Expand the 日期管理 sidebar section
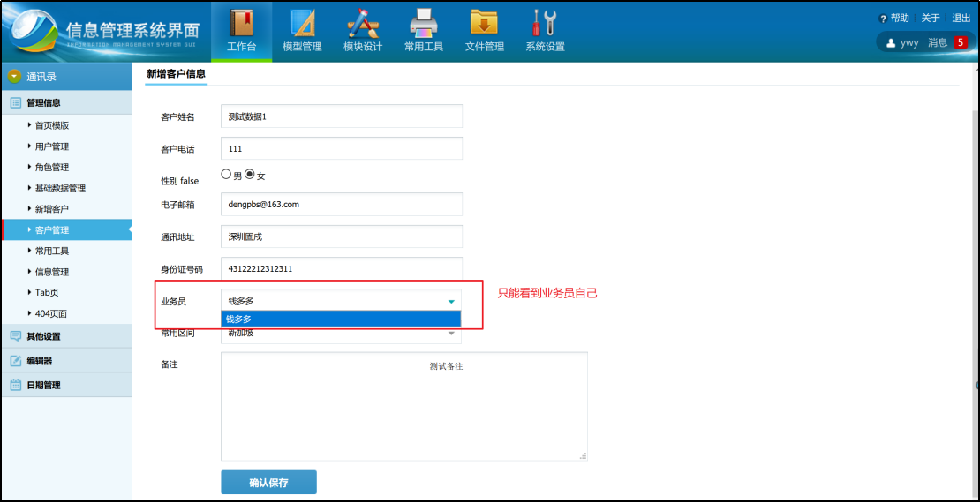Viewport: 980px width, 503px height. (66, 385)
